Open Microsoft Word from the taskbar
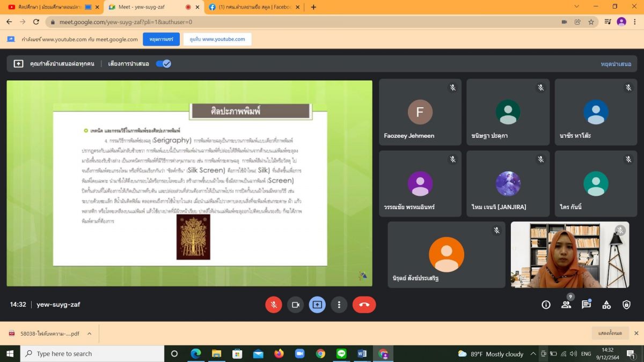Image resolution: width=644 pixels, height=362 pixels. [362, 354]
